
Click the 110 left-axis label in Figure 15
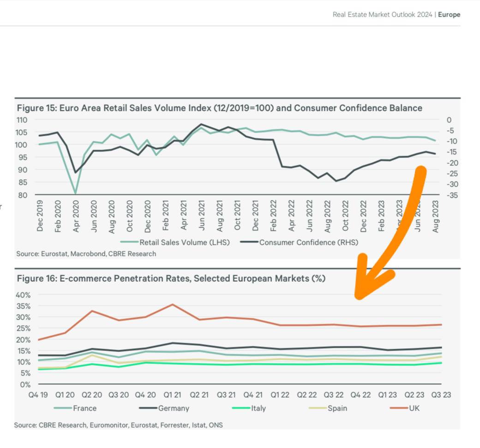click(x=22, y=120)
